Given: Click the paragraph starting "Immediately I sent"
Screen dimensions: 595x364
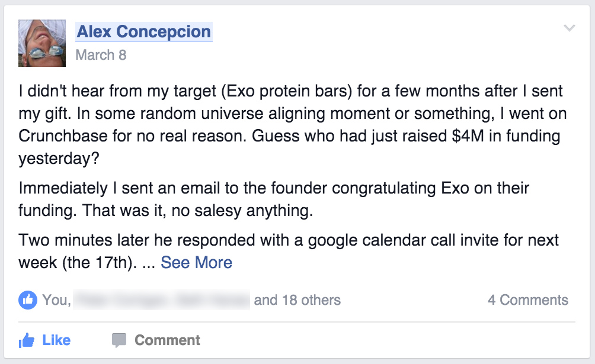Looking at the screenshot, I should click(x=274, y=199).
